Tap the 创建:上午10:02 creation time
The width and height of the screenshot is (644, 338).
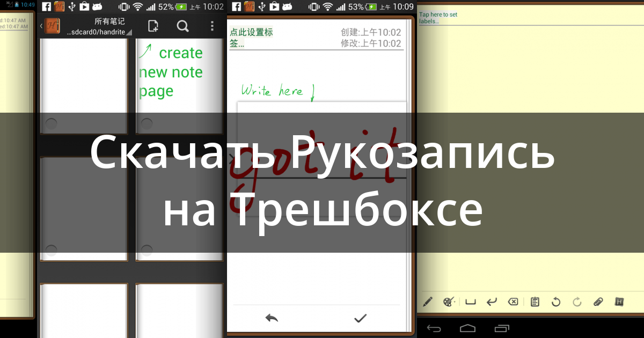click(x=371, y=32)
